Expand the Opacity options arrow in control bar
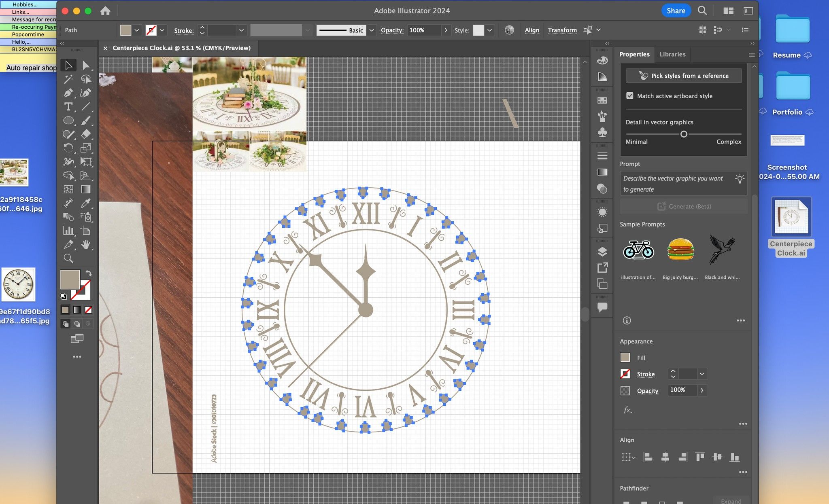The image size is (829, 504). point(446,30)
